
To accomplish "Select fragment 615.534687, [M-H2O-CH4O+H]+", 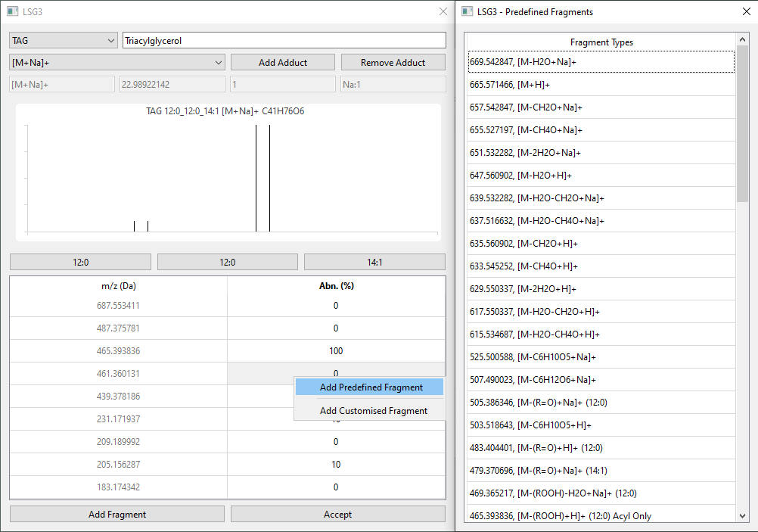I will click(x=601, y=334).
